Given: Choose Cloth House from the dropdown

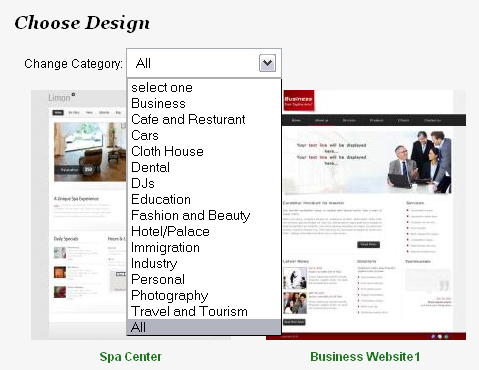Looking at the screenshot, I should [x=204, y=152].
